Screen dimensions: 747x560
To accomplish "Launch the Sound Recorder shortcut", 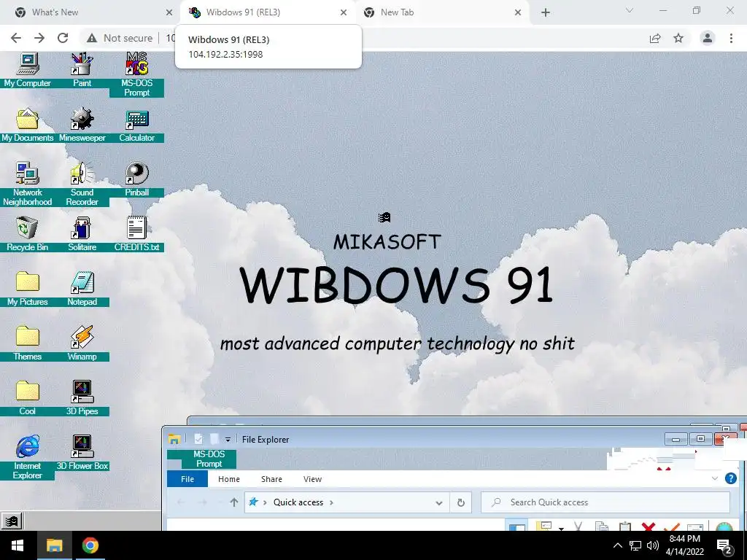I will click(x=82, y=184).
